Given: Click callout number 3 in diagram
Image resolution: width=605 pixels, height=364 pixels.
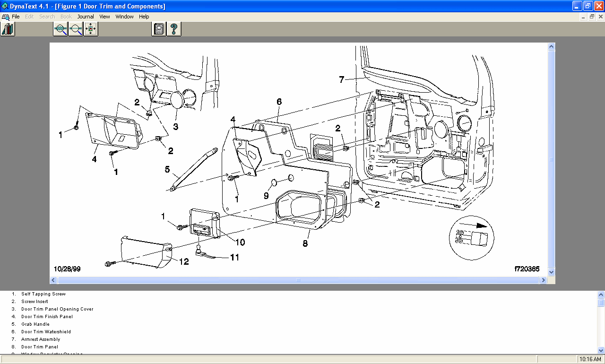Looking at the screenshot, I should [175, 126].
